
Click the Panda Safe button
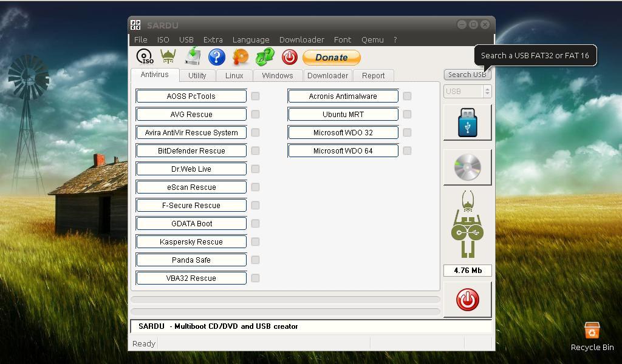click(x=191, y=260)
